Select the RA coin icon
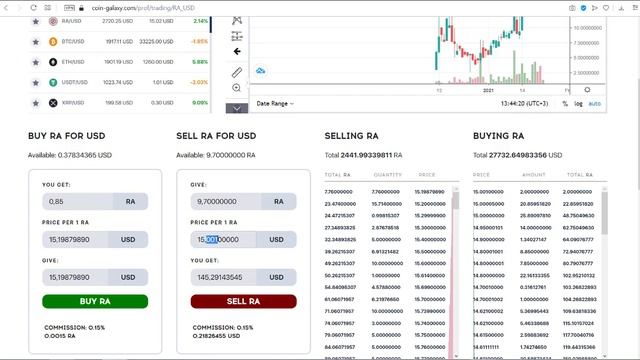 pyautogui.click(x=53, y=21)
